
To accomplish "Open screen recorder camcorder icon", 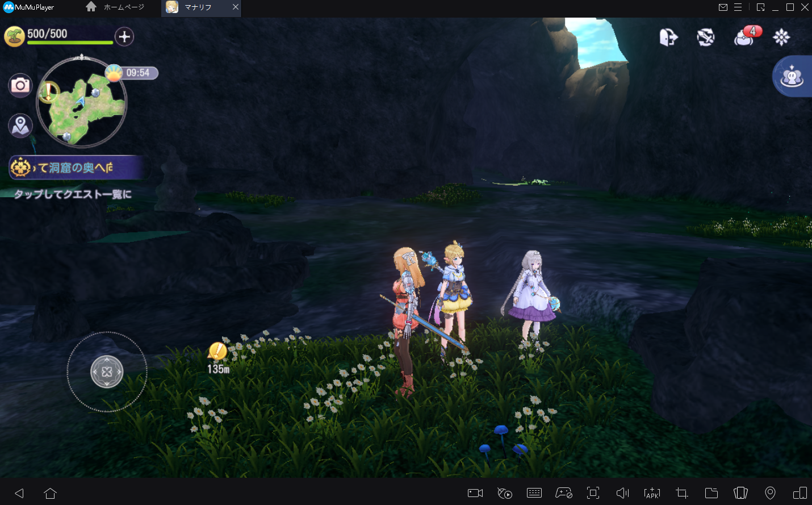I will pyautogui.click(x=475, y=493).
